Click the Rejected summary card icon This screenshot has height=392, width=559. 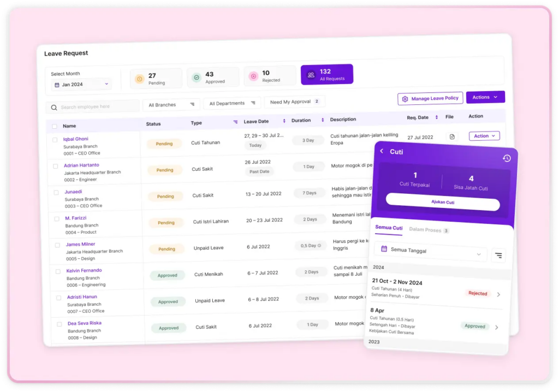[x=253, y=76]
